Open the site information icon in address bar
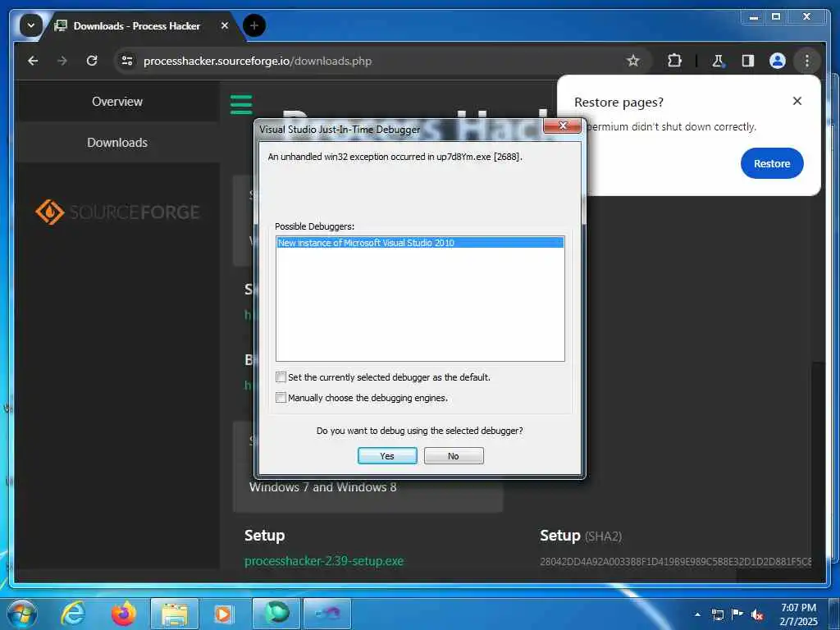Image resolution: width=840 pixels, height=630 pixels. coord(127,61)
